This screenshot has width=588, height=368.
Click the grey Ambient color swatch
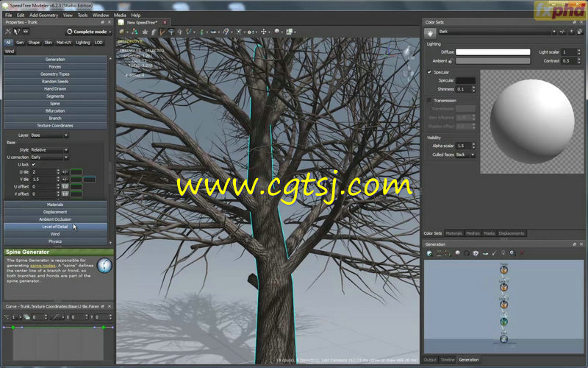click(492, 61)
